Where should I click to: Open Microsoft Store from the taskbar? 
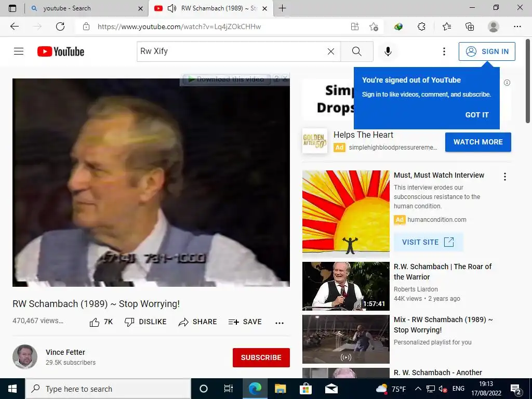pyautogui.click(x=305, y=389)
